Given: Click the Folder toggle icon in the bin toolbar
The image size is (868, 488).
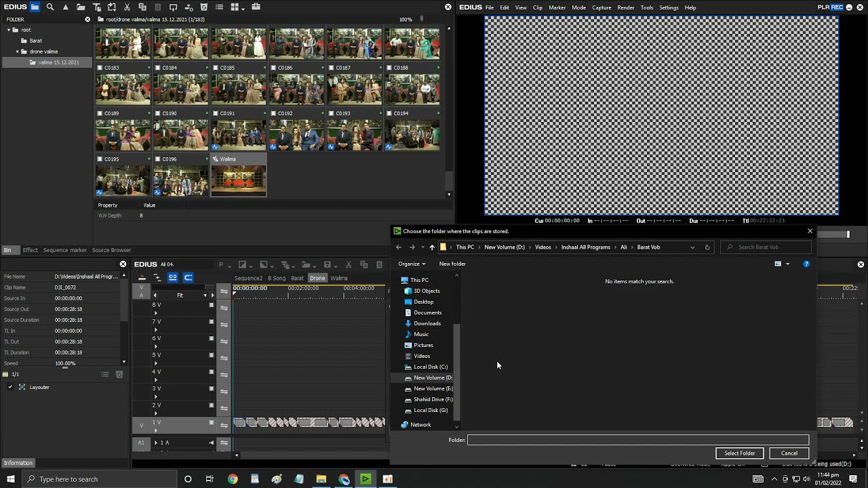Looking at the screenshot, I should (x=35, y=7).
